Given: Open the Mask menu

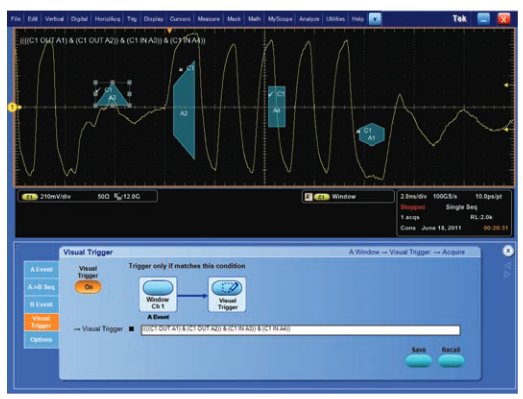Looking at the screenshot, I should (x=234, y=19).
